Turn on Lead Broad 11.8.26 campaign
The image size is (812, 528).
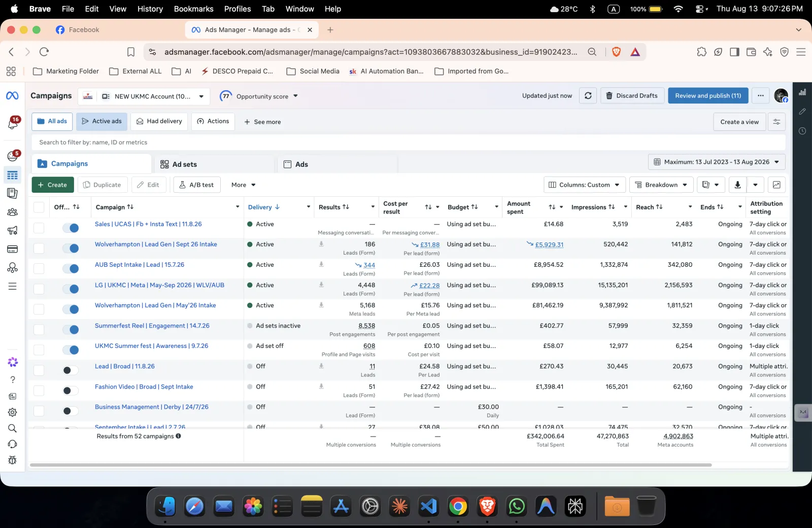pos(71,370)
